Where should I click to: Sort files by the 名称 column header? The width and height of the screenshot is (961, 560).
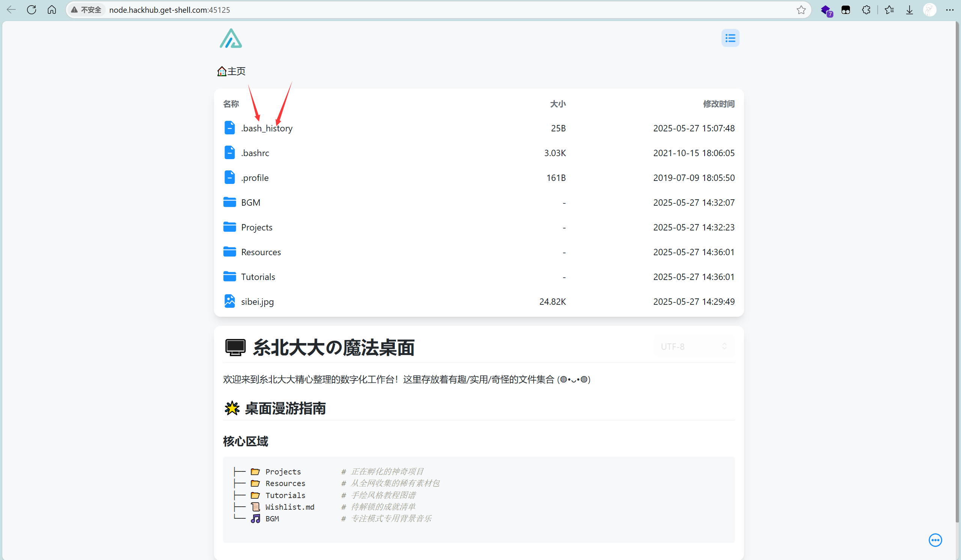230,104
